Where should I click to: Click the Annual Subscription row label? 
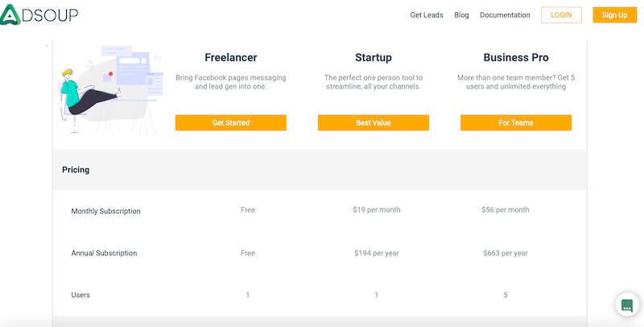(104, 253)
